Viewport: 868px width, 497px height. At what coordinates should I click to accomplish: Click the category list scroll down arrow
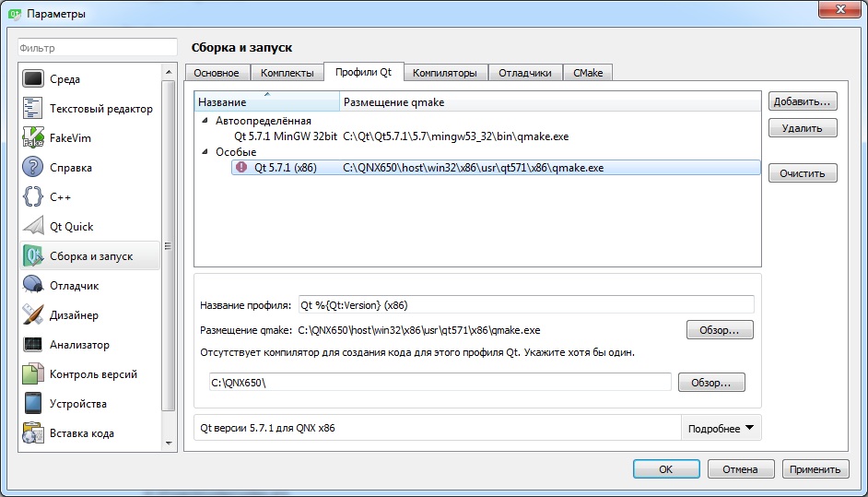(x=169, y=444)
